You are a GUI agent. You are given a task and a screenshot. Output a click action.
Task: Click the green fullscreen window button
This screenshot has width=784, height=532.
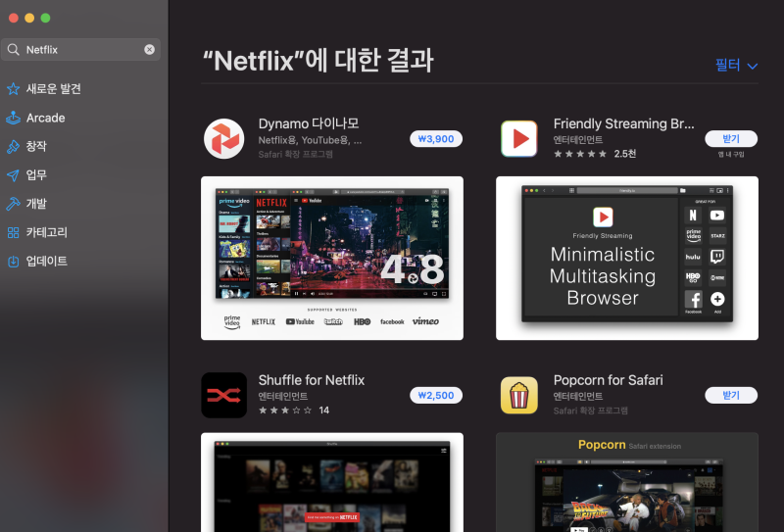45,18
